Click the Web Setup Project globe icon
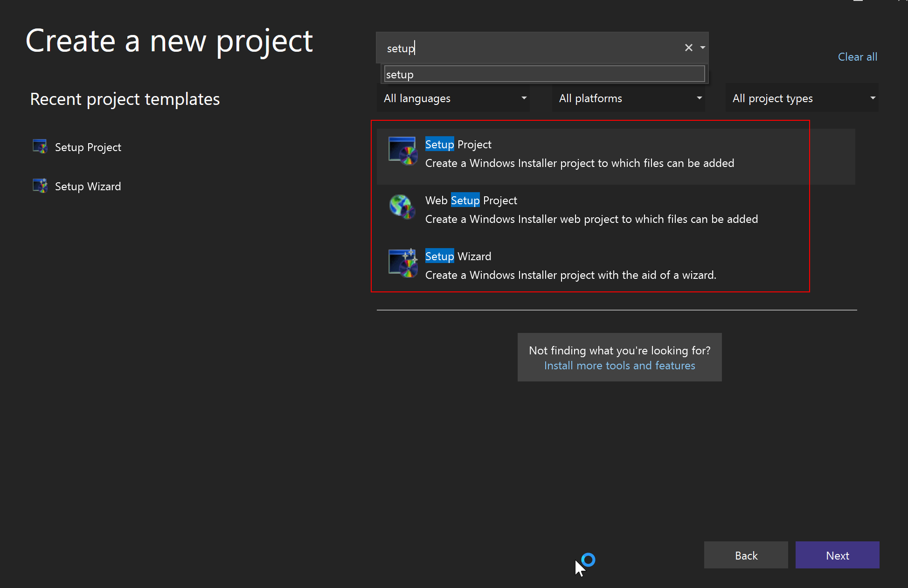The width and height of the screenshot is (908, 588). tap(402, 207)
